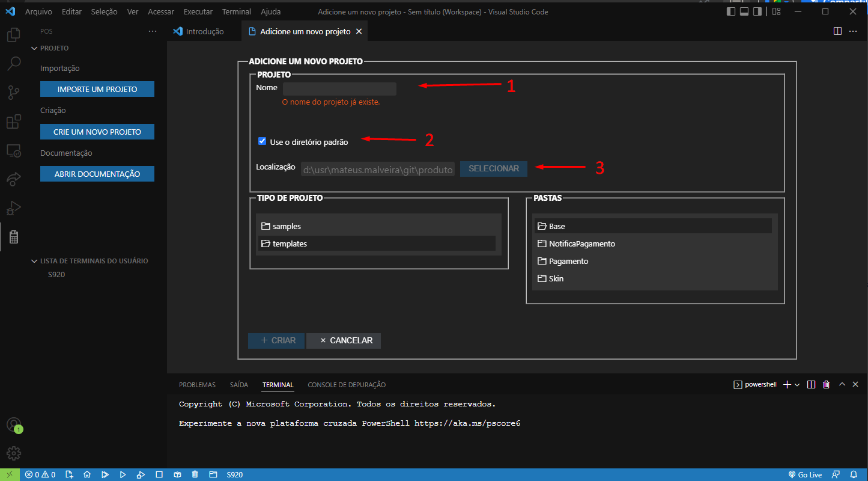The image size is (868, 481).
Task: Click the 'SELECIONAR' button for location
Action: click(x=493, y=169)
